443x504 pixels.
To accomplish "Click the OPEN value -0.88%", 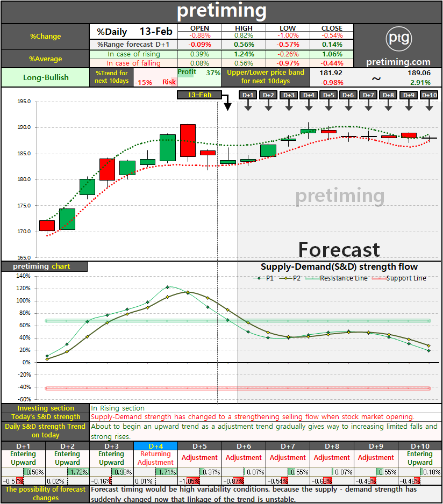I will click(x=200, y=35).
